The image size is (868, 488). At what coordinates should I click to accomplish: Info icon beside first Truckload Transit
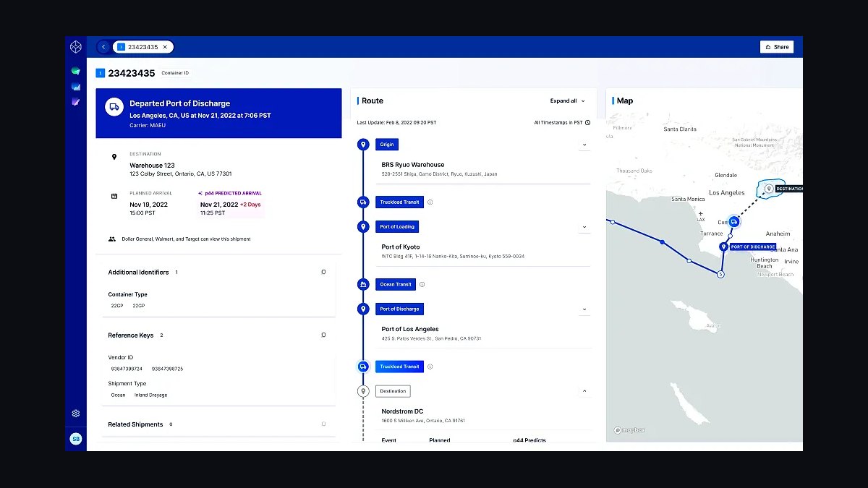(x=430, y=202)
